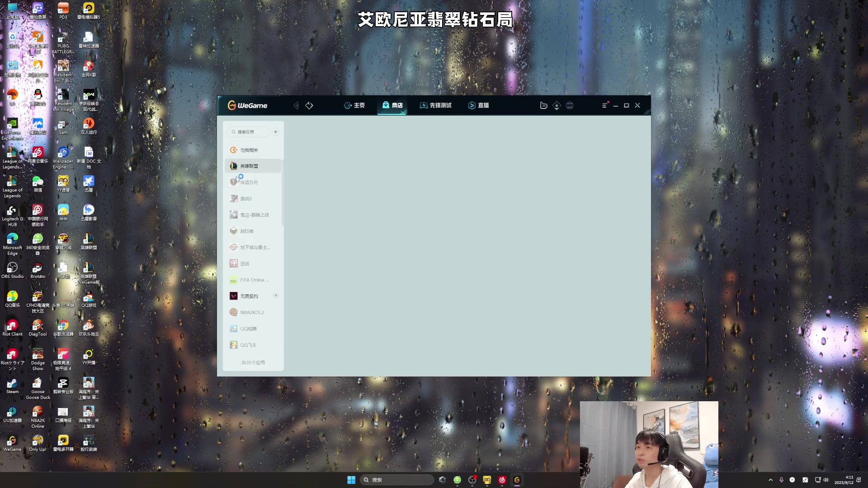Open WeGame's main menu with red dot

[605, 105]
